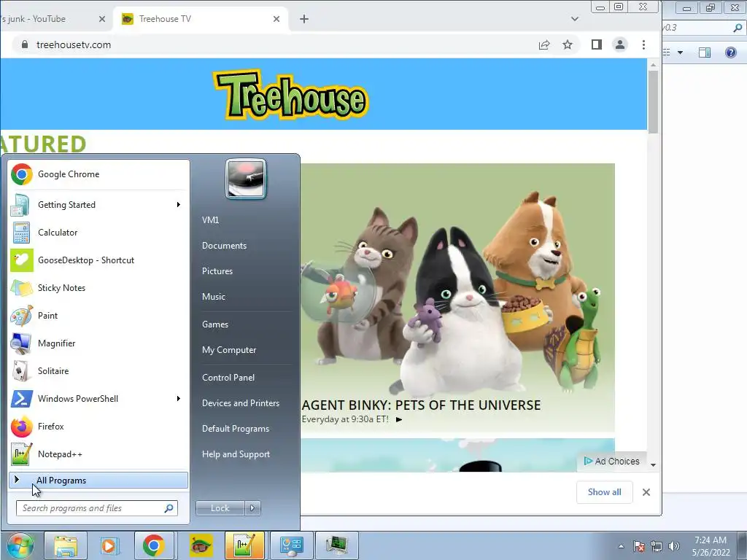Open Sticky Notes from Start menu
This screenshot has height=560, width=747.
pyautogui.click(x=98, y=287)
